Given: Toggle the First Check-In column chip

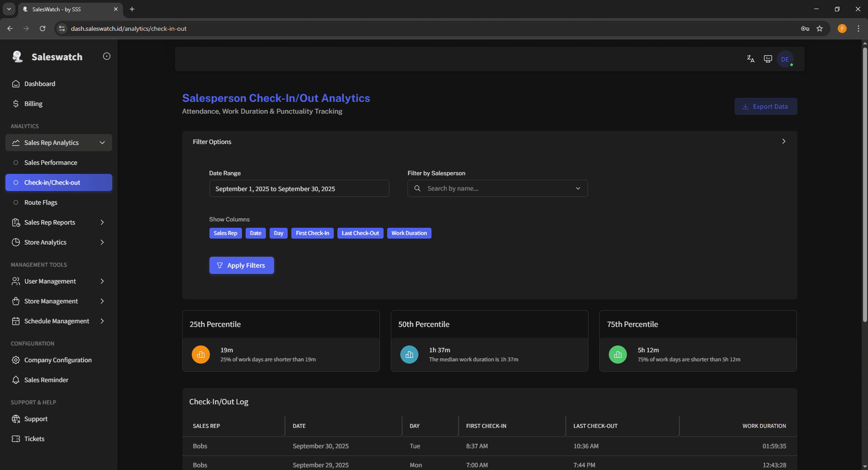Looking at the screenshot, I should click(x=312, y=233).
